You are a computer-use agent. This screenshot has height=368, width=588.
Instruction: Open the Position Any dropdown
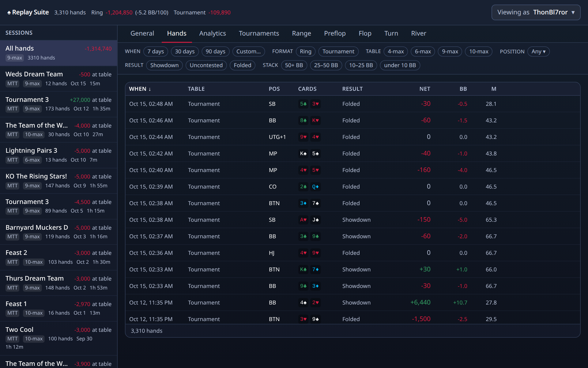(538, 52)
